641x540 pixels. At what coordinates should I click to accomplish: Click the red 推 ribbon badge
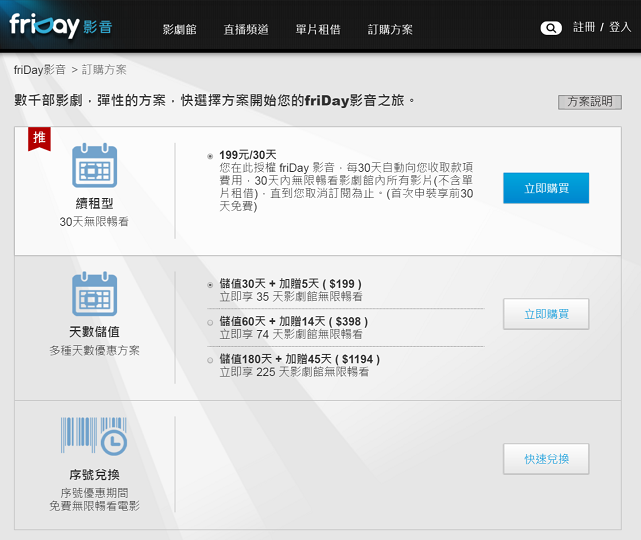pyautogui.click(x=39, y=139)
